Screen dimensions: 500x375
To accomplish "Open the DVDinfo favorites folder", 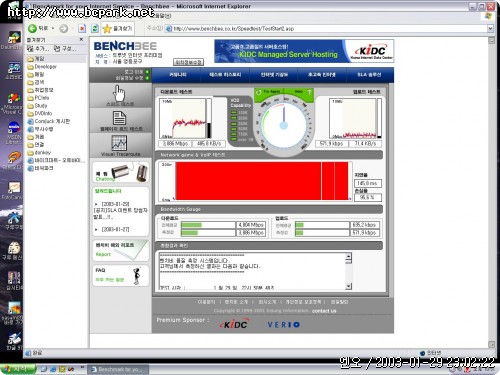I will 40,113.
